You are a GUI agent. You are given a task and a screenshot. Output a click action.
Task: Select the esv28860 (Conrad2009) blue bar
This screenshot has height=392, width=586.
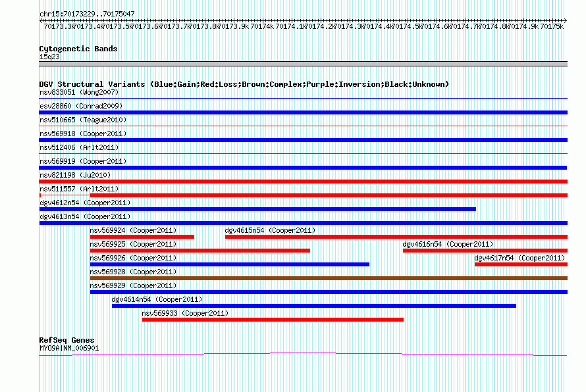303,112
